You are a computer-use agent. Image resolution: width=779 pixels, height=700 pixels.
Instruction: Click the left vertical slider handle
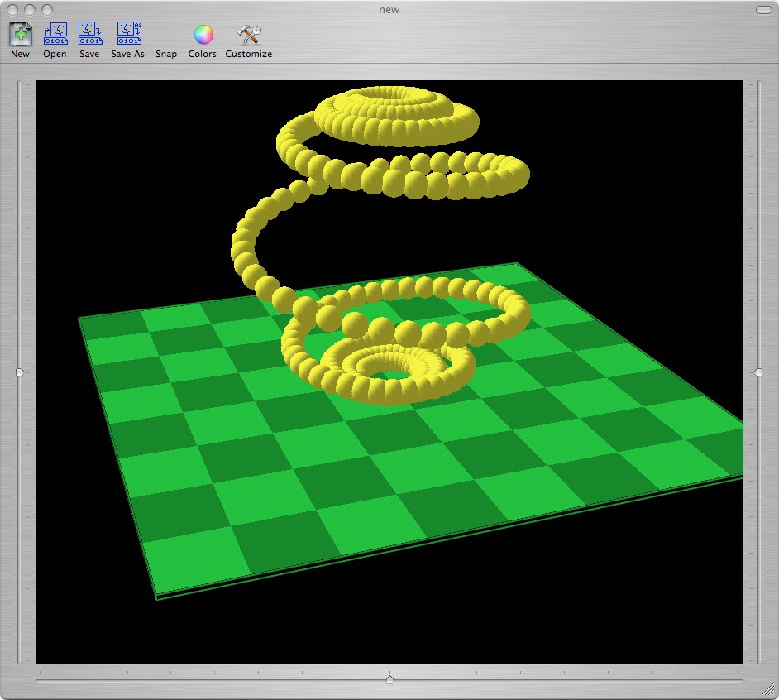[x=19, y=372]
